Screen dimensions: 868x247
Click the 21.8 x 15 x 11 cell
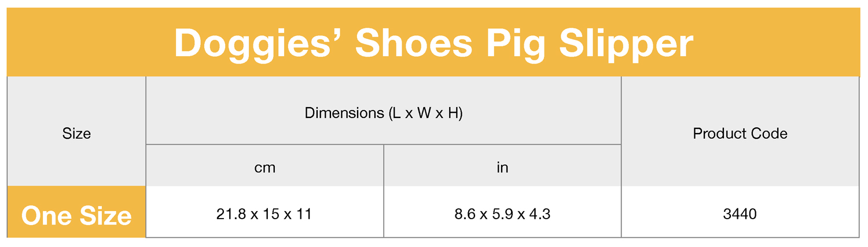(x=264, y=214)
